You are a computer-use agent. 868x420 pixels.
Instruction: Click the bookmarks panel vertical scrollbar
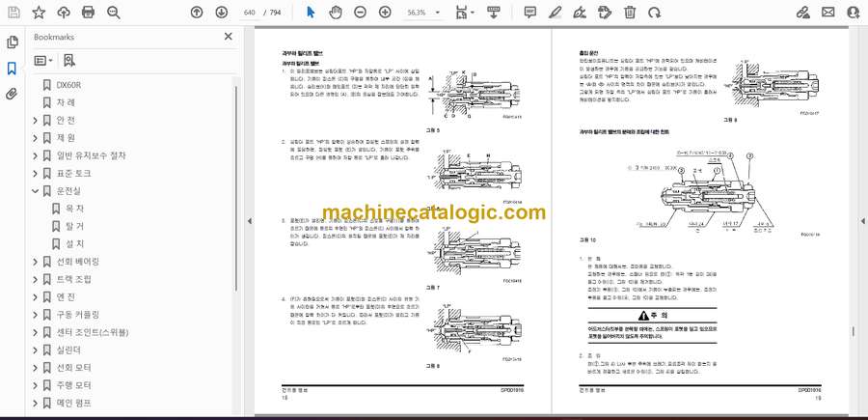(237, 188)
